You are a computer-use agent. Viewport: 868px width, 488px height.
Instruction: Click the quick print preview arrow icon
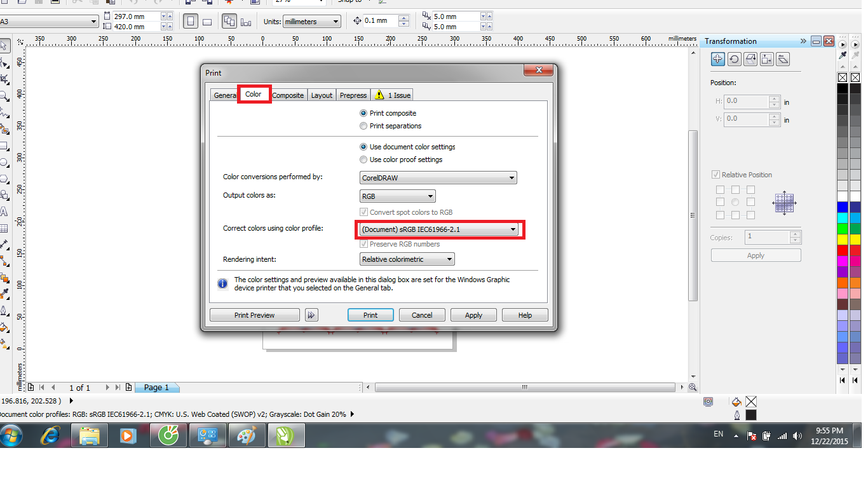[311, 315]
